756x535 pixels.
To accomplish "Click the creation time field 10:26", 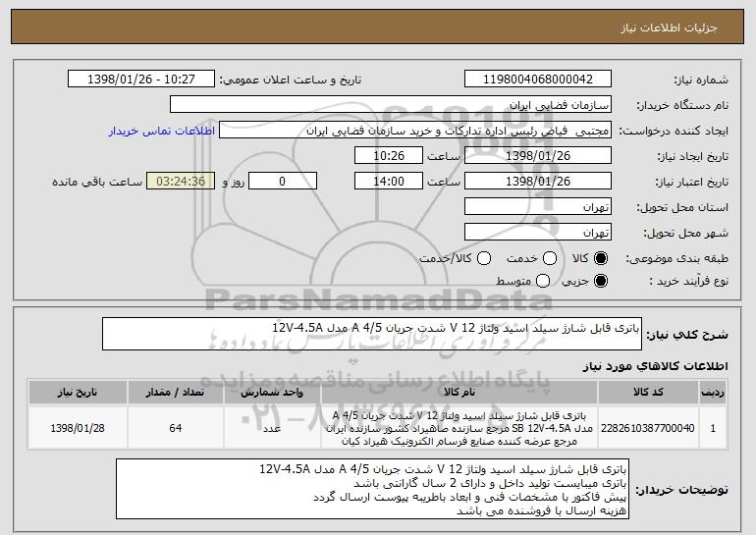I will [x=389, y=156].
